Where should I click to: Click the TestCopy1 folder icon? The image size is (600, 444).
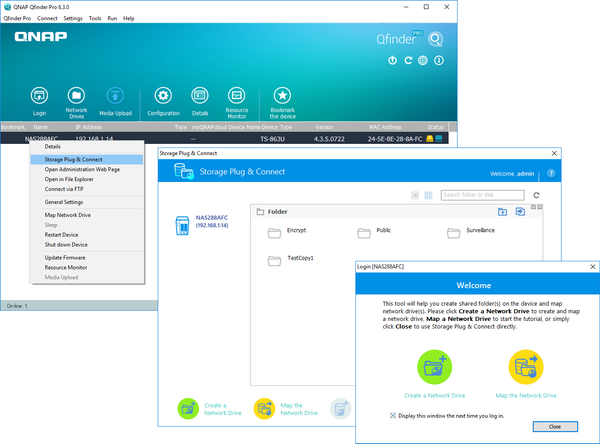click(274, 261)
